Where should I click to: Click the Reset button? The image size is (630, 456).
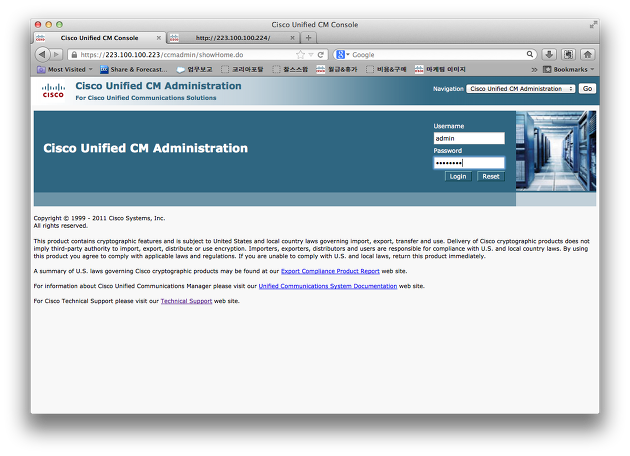point(491,176)
